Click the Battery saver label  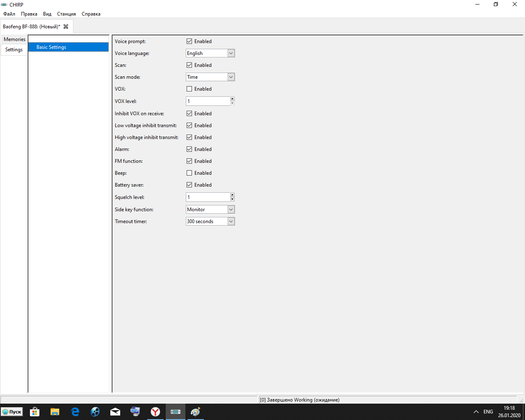(x=129, y=185)
